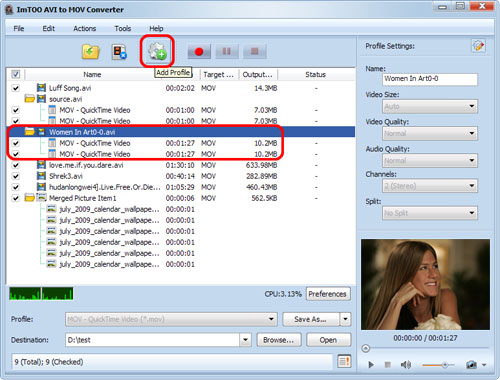Adjust the volume slider handle

point(445,365)
